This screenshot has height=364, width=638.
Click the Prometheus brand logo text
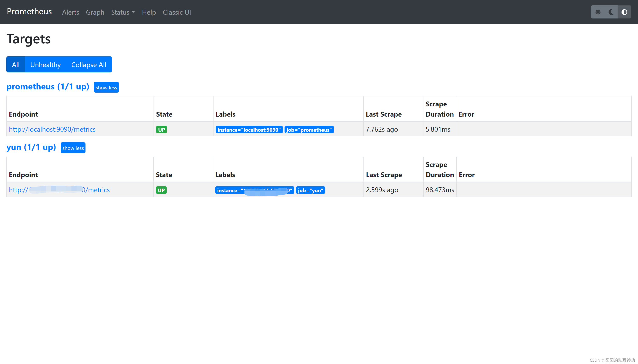coord(29,11)
